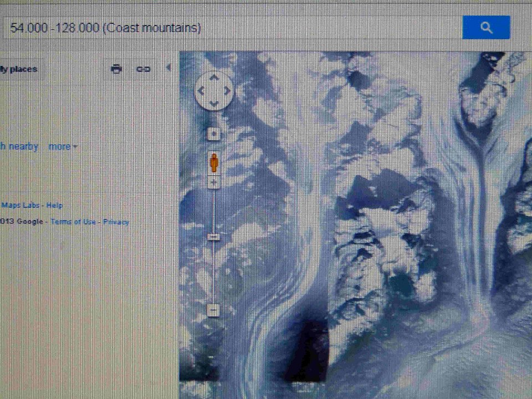This screenshot has height=399, width=532.
Task: Open the Help link
Action: coord(54,205)
